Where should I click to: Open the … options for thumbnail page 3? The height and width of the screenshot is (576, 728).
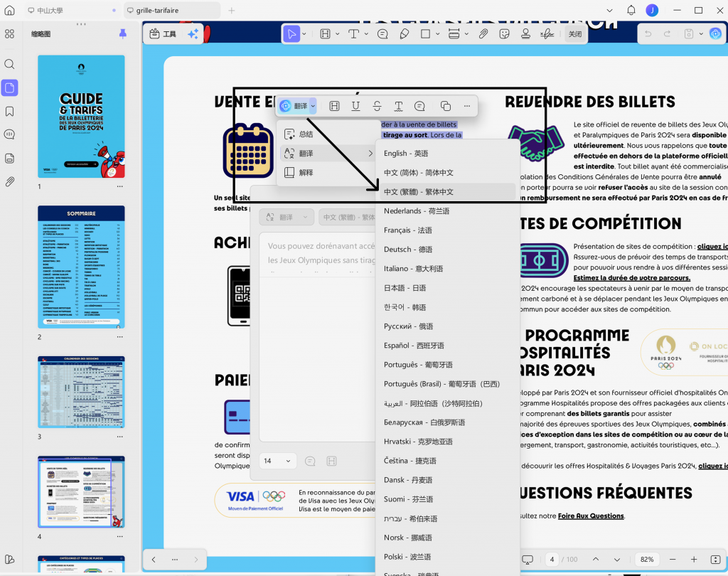tap(119, 437)
